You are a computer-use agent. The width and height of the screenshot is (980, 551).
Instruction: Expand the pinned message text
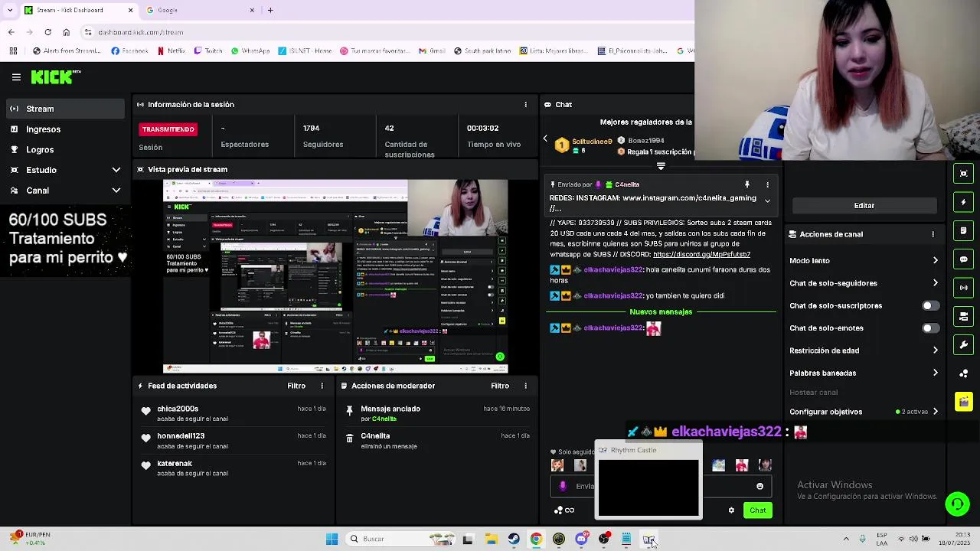pos(767,201)
